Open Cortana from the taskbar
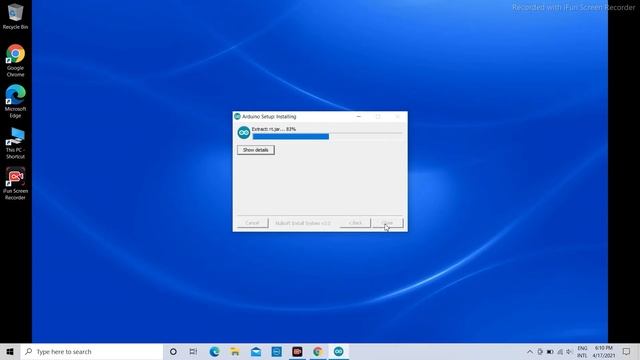Screen dimensions: 640x360 pyautogui.click(x=173, y=351)
